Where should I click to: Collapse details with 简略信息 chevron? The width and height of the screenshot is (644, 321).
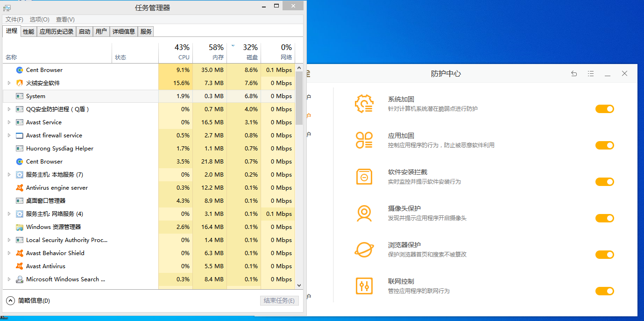(10, 300)
